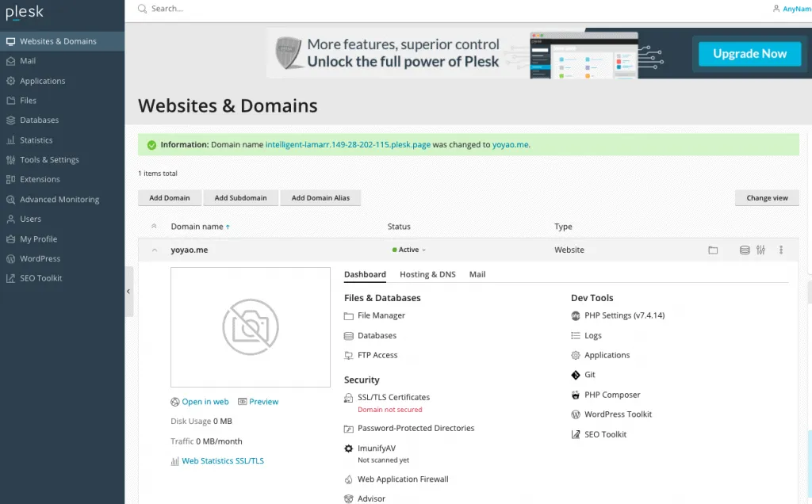Click the collapse-all chevron in the table header
This screenshot has height=504, width=812.
pos(153,227)
